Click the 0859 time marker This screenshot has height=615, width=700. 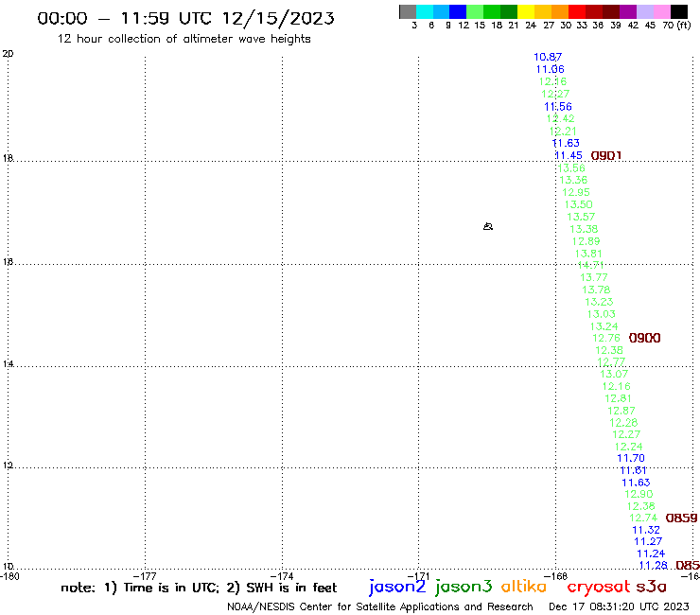tap(681, 518)
